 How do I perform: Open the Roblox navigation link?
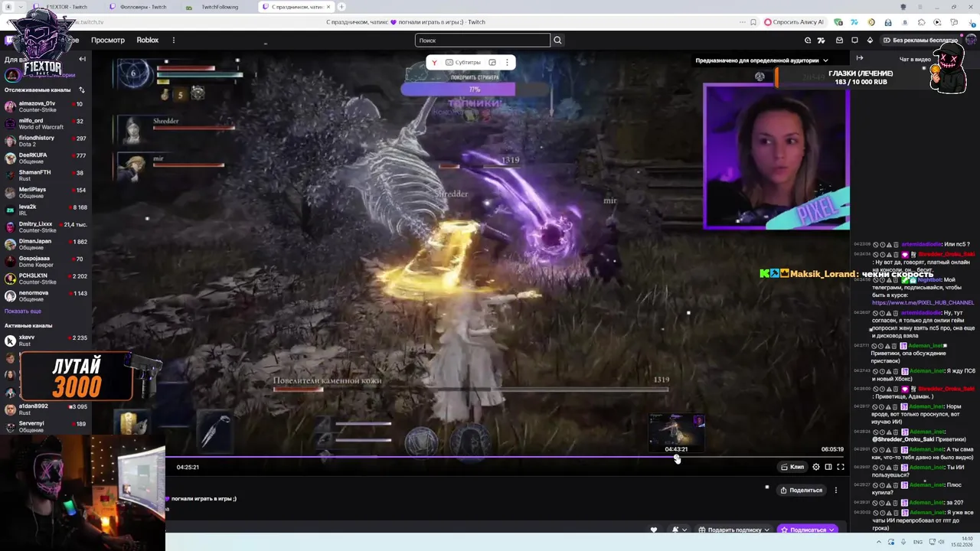tap(148, 40)
